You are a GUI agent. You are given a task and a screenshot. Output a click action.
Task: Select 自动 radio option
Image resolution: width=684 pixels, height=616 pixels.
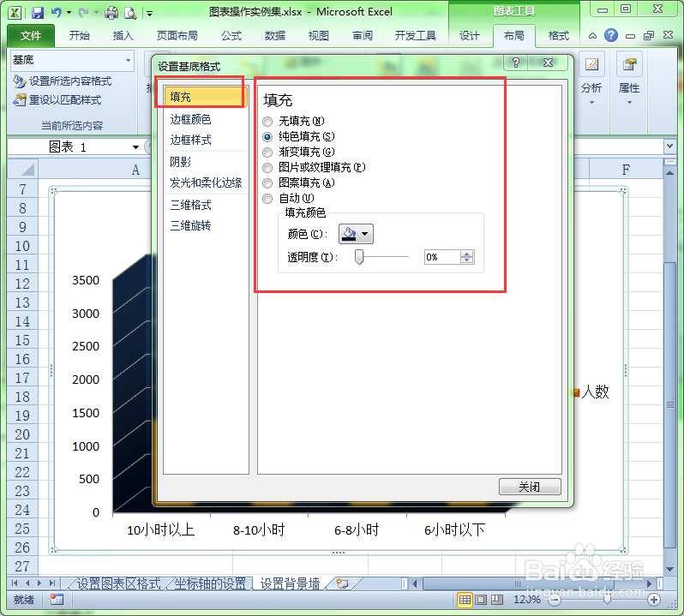click(267, 199)
